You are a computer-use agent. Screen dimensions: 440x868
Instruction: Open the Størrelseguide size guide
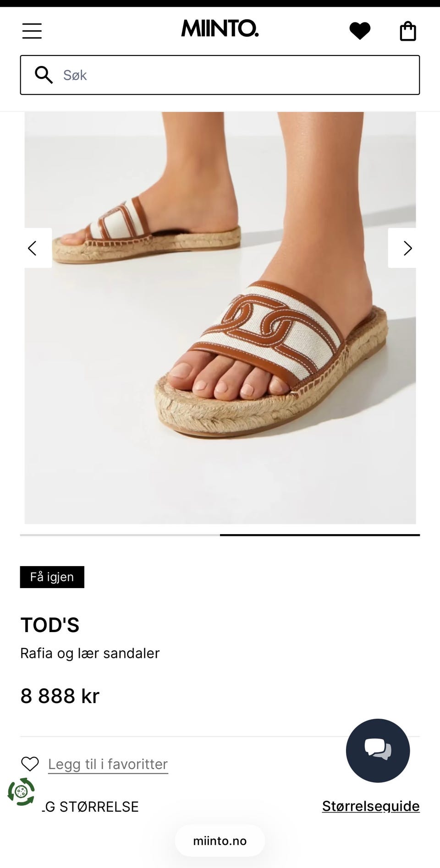371,806
